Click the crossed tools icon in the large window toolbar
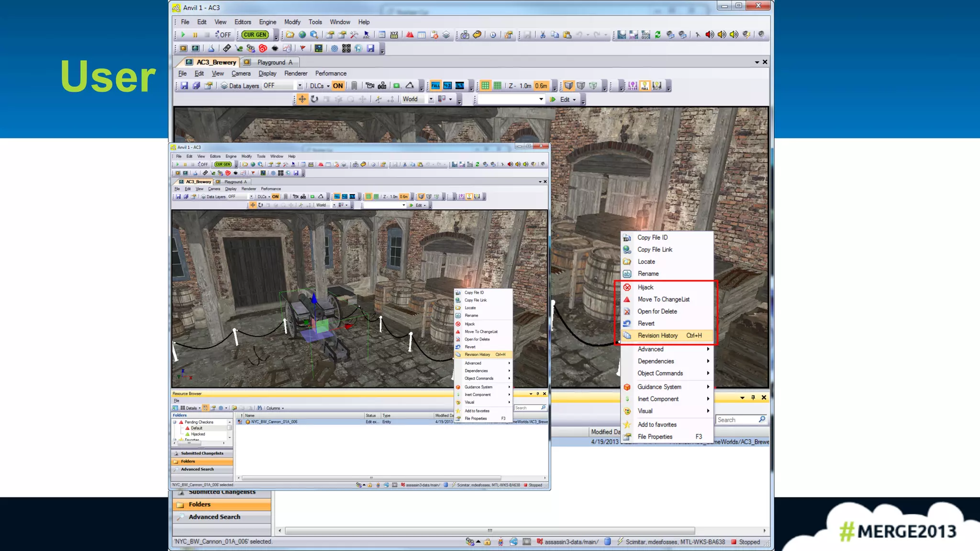Screen dimensions: 980x551 tap(354, 34)
